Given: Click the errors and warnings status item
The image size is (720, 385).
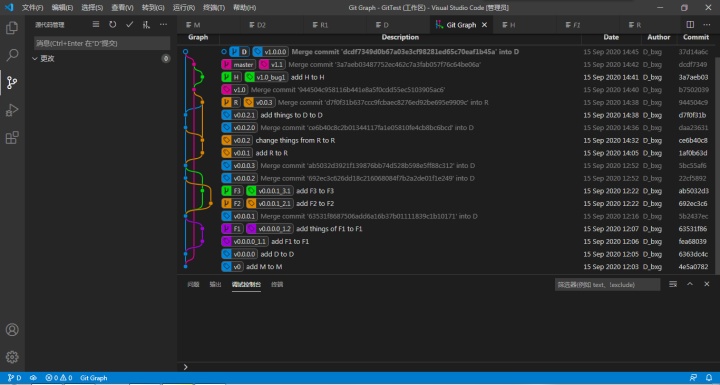Looking at the screenshot, I should pos(58,378).
